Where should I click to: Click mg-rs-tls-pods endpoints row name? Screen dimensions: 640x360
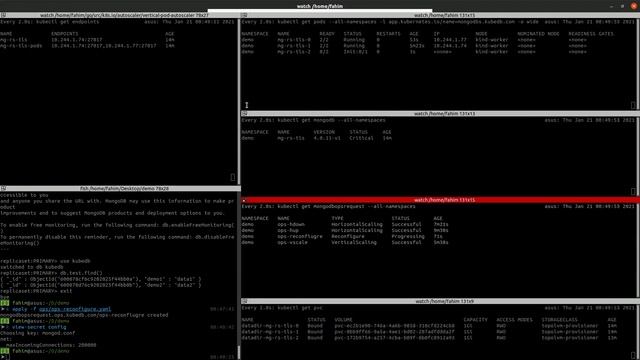(21, 46)
